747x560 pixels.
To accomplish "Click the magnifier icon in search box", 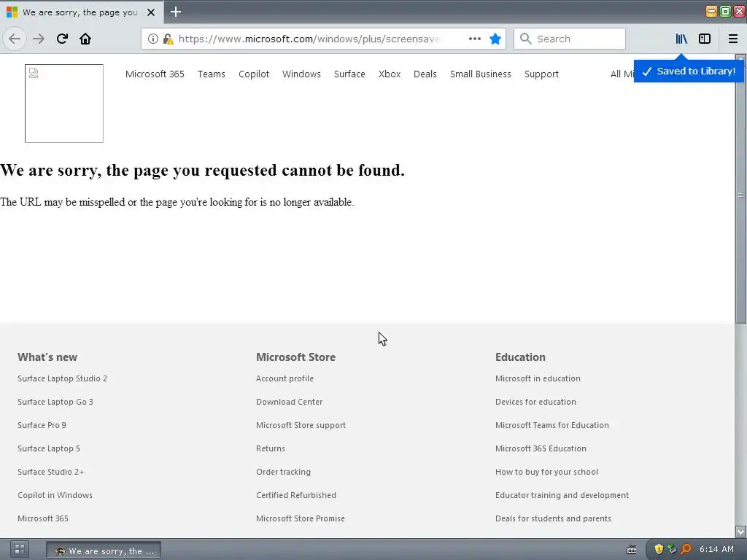I will coord(525,39).
